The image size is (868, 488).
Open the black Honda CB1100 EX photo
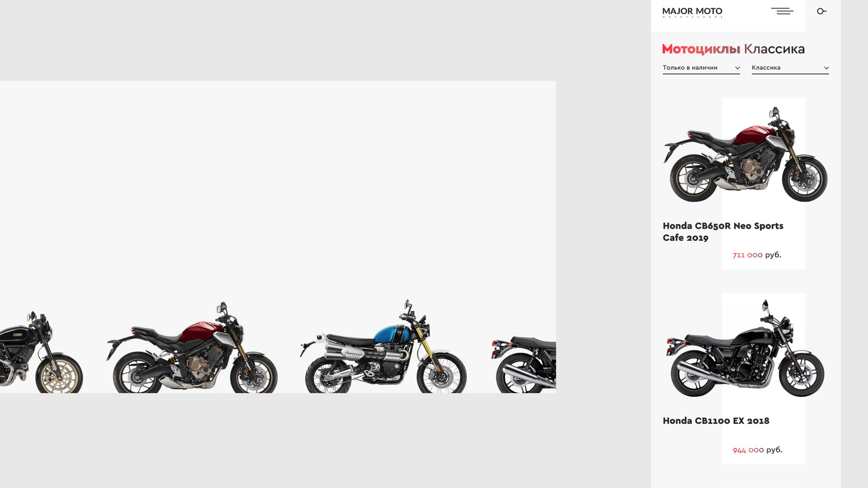pyautogui.click(x=745, y=348)
